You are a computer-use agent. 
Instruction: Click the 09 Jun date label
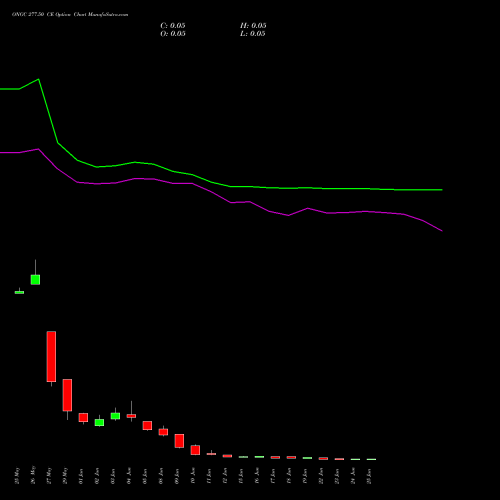point(177,476)
